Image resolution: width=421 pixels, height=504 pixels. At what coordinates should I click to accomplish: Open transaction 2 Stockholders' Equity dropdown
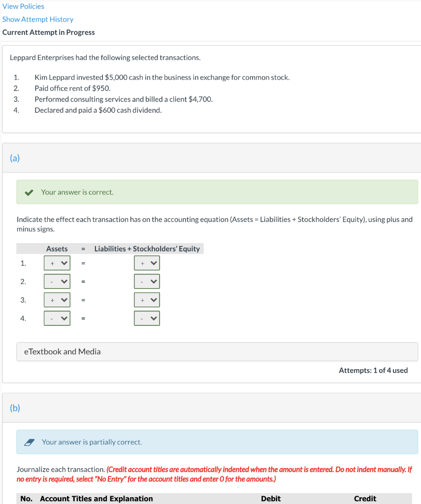point(147,281)
